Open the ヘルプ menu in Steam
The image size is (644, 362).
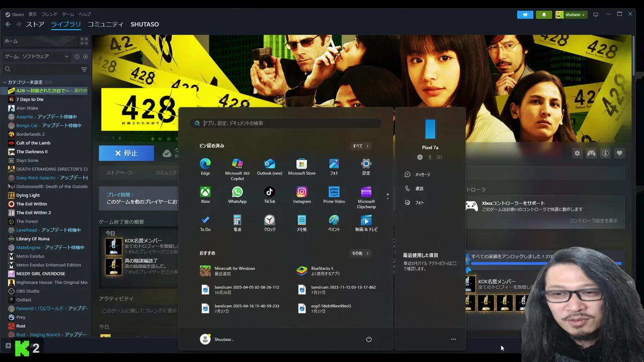pos(85,15)
